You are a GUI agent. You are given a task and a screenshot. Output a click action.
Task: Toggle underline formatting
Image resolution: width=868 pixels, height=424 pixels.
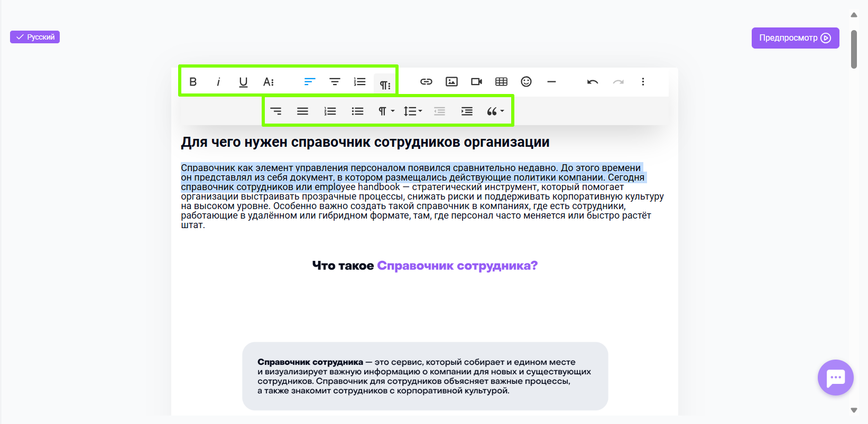pyautogui.click(x=243, y=82)
